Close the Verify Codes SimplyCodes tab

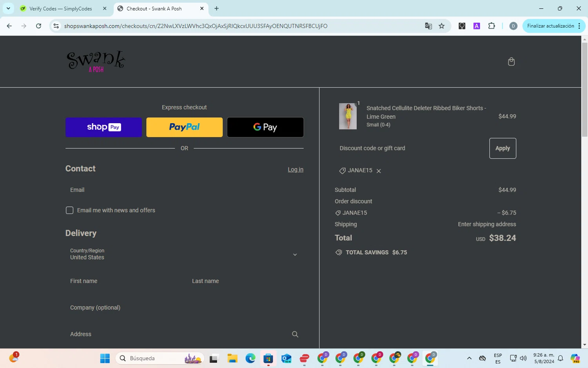coord(105,8)
